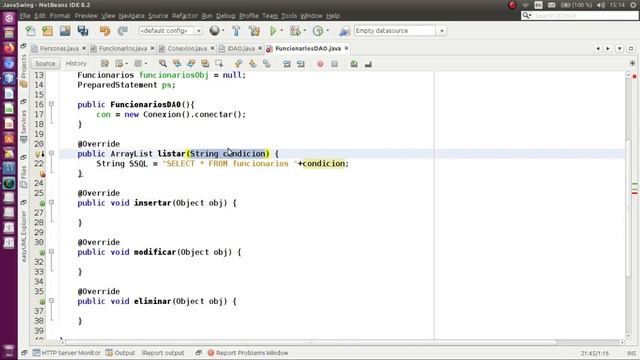Click the Debug Project icon
The width and height of the screenshot is (640, 360).
pos(295,31)
